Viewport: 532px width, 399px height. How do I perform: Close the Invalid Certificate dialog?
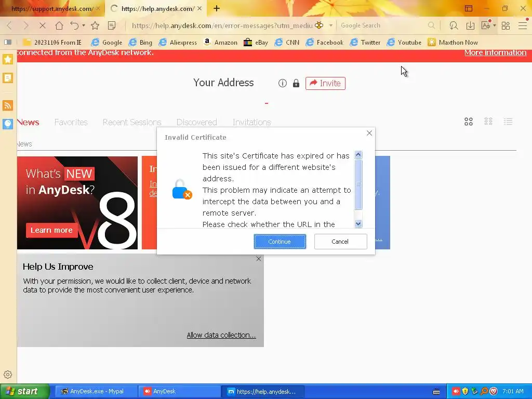(x=369, y=133)
